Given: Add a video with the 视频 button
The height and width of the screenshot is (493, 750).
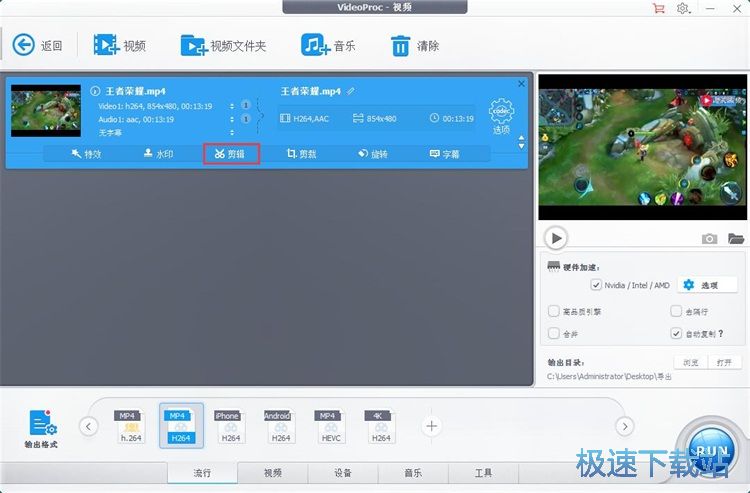Looking at the screenshot, I should 120,45.
